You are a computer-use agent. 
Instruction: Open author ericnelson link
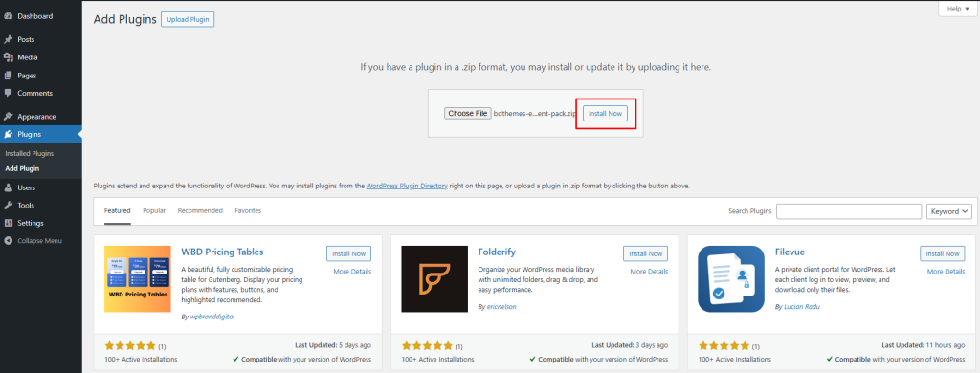point(501,307)
